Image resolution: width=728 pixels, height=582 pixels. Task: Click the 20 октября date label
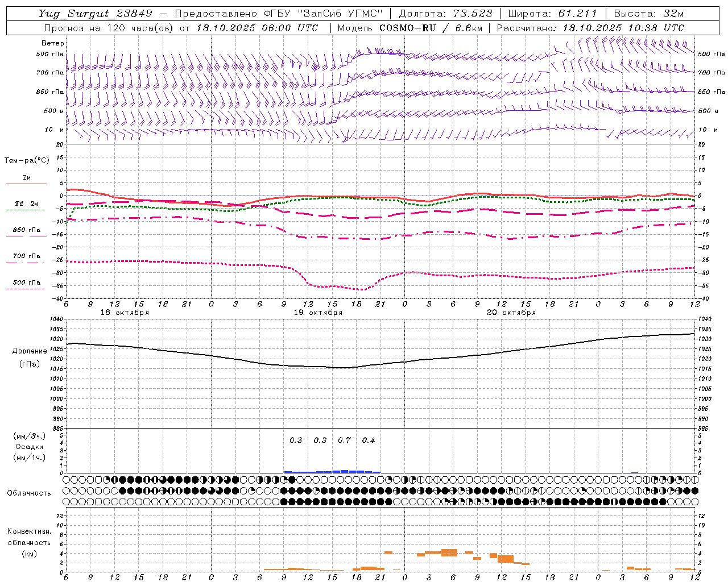click(x=511, y=313)
